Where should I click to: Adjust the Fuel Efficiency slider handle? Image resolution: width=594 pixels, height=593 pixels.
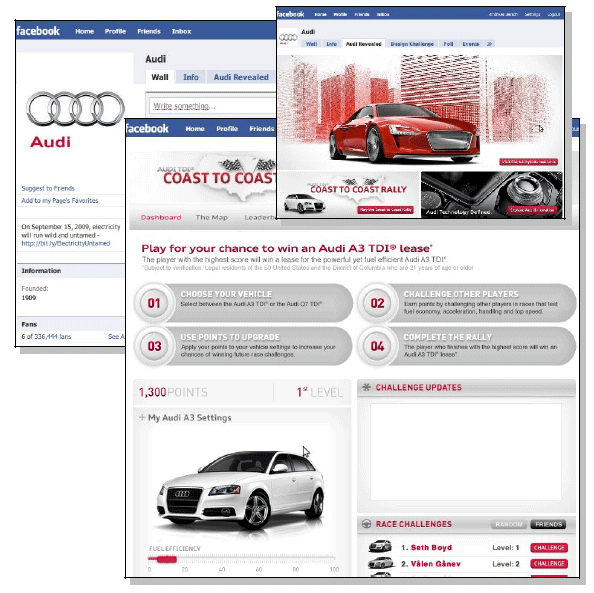pos(166,559)
